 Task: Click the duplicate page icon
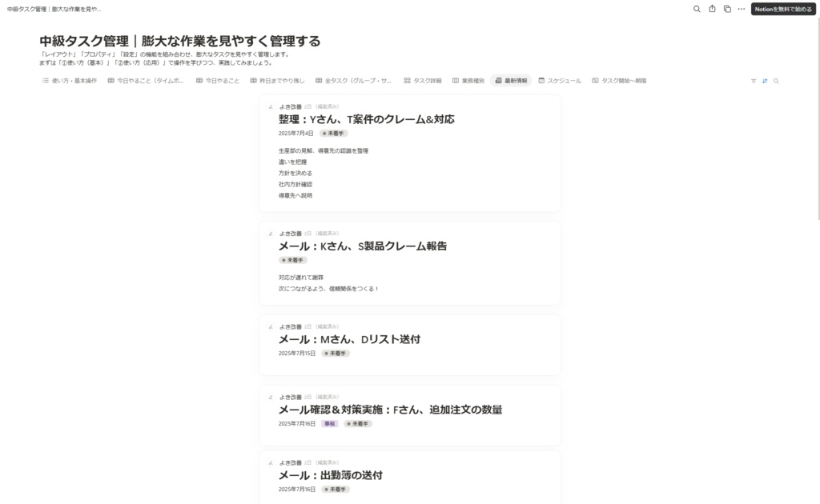point(727,10)
